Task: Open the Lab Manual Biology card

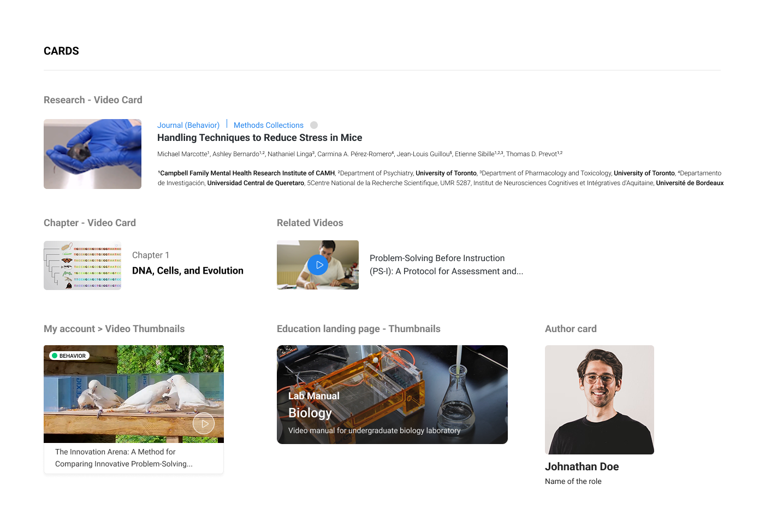Action: 392,394
